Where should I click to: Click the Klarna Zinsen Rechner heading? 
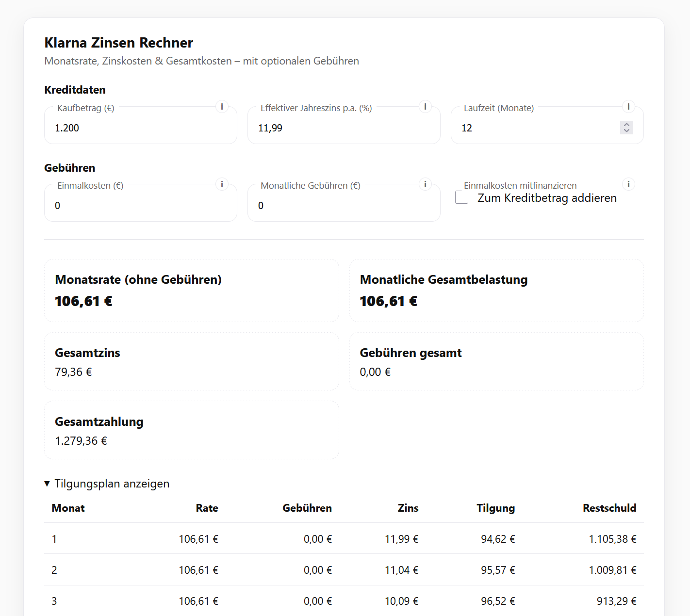point(118,43)
